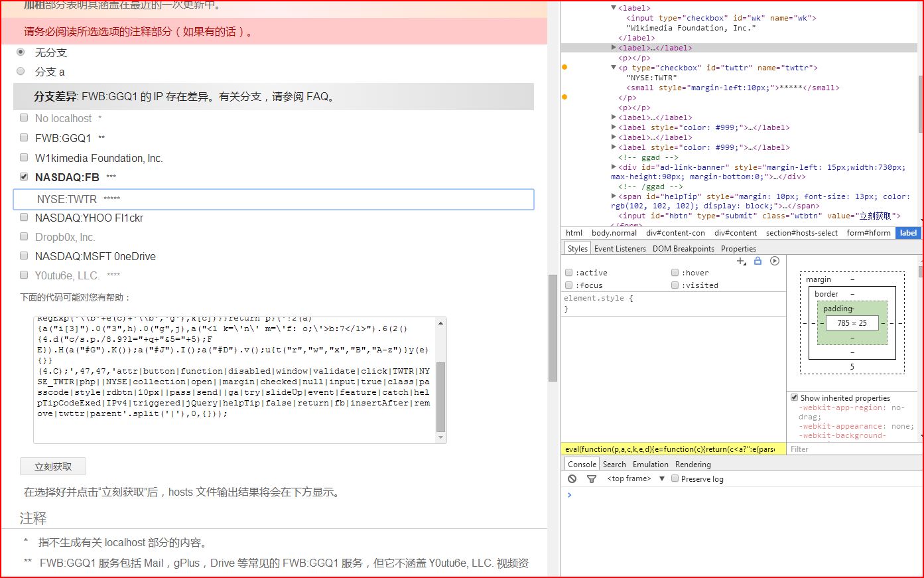Enable the Preserve log checkbox
Screen dimensions: 924x578
pyautogui.click(x=675, y=478)
